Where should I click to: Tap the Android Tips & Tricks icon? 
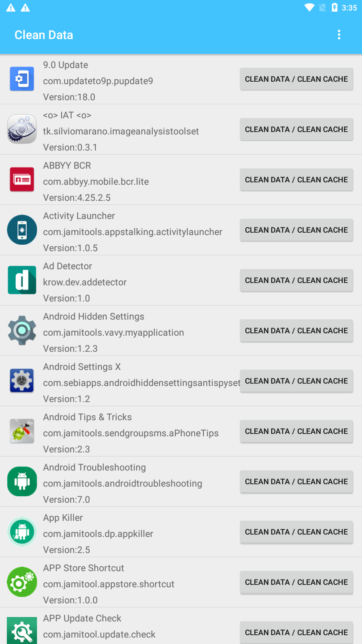coord(22,431)
